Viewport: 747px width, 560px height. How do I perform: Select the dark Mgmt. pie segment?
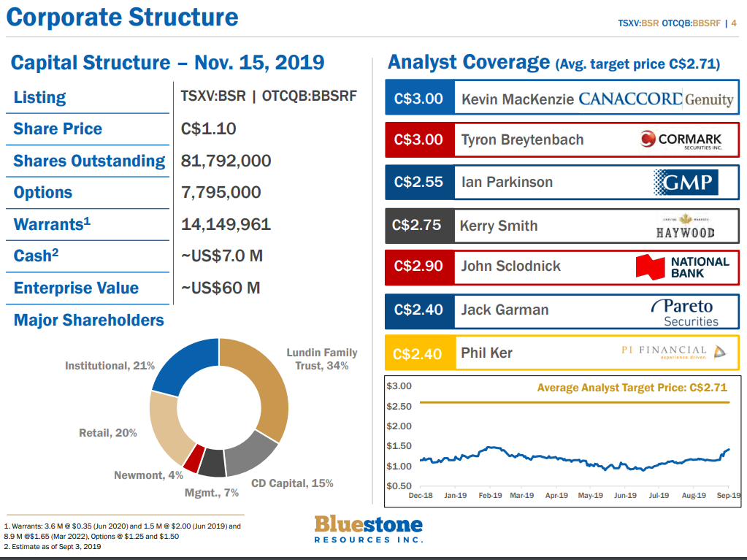pyautogui.click(x=212, y=463)
